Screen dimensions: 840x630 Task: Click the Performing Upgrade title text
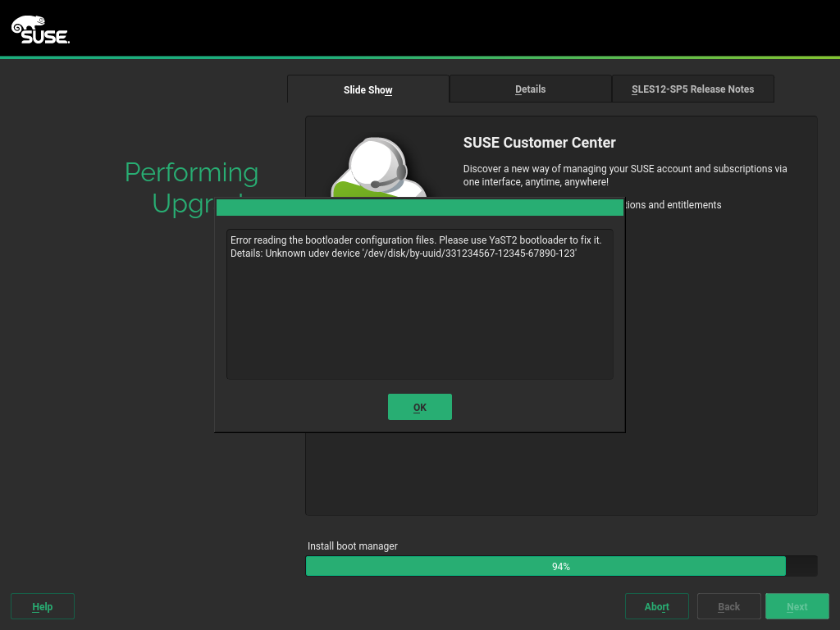(191, 173)
